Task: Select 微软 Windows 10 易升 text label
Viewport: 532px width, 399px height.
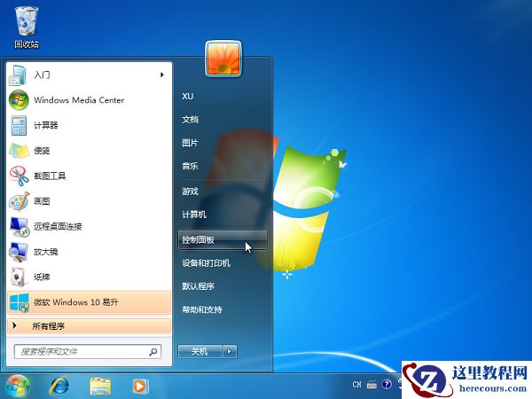Action: point(76,302)
